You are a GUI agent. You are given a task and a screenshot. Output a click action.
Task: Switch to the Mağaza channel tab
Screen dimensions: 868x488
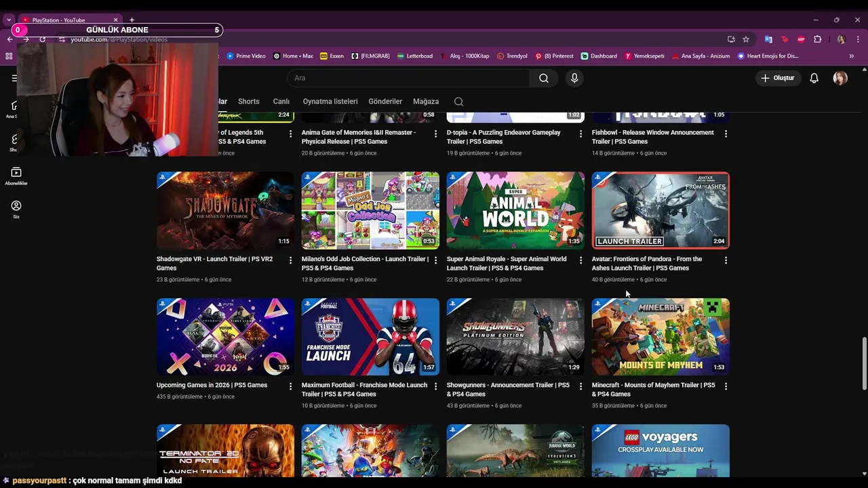(x=426, y=102)
